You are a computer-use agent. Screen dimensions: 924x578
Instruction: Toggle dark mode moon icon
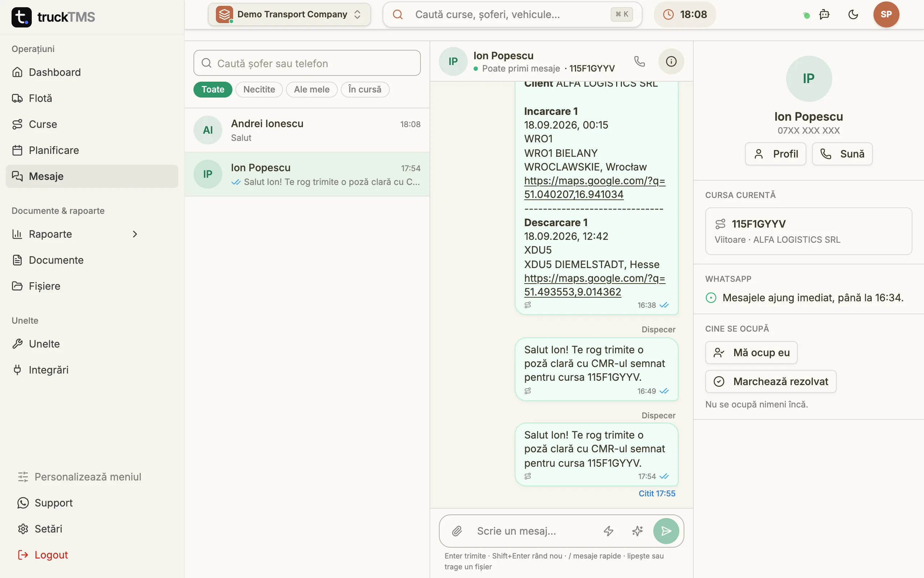[853, 14]
